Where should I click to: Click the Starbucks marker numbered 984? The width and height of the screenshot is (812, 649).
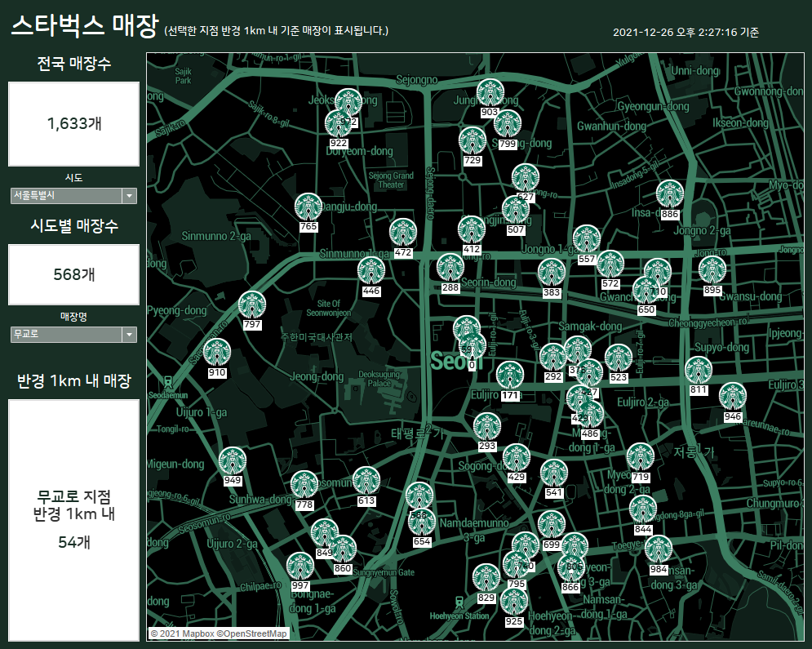(x=659, y=549)
